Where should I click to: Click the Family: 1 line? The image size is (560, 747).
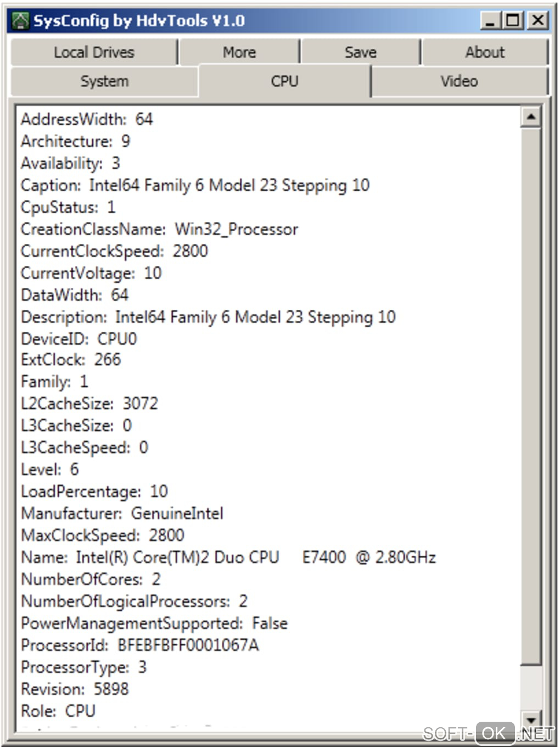click(x=54, y=381)
